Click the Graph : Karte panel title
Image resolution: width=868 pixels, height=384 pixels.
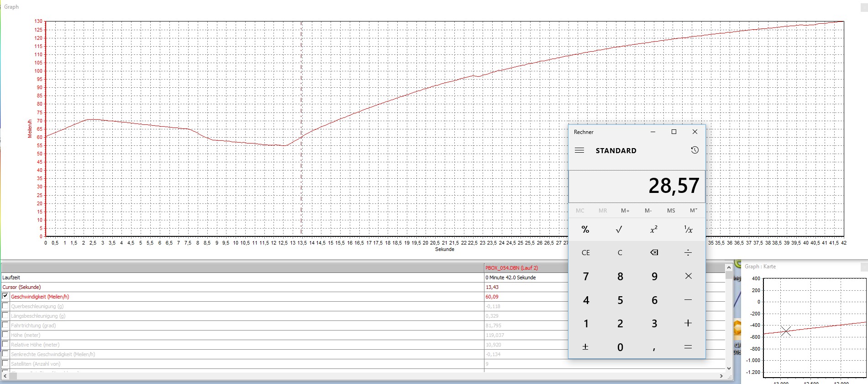tap(760, 267)
